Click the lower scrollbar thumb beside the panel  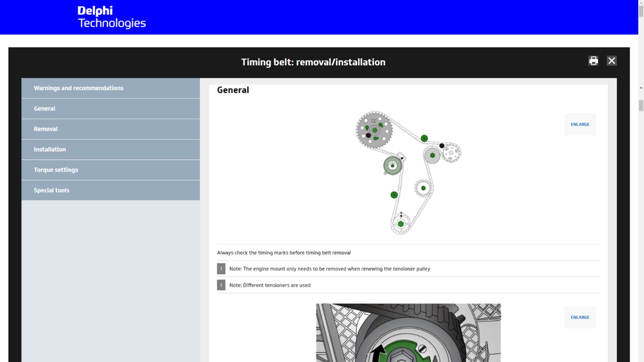[x=641, y=106]
